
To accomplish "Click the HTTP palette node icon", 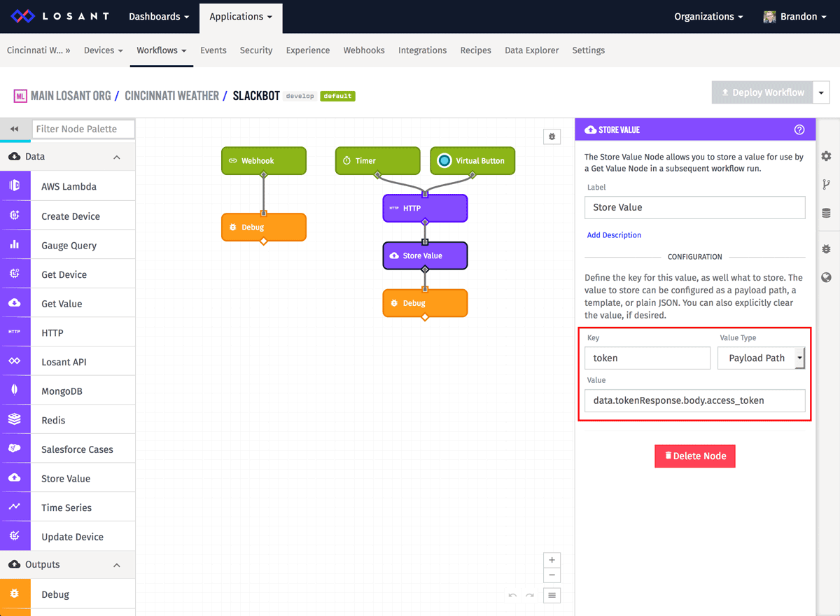I will [x=15, y=332].
